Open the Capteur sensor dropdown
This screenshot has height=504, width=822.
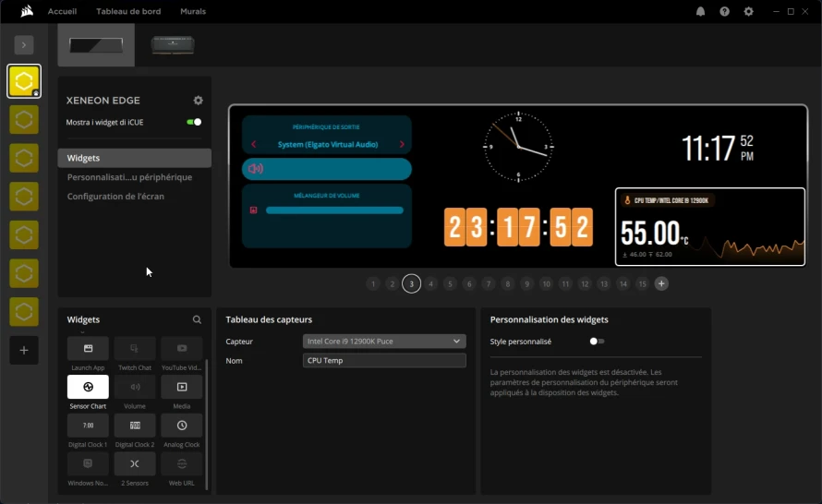click(384, 341)
